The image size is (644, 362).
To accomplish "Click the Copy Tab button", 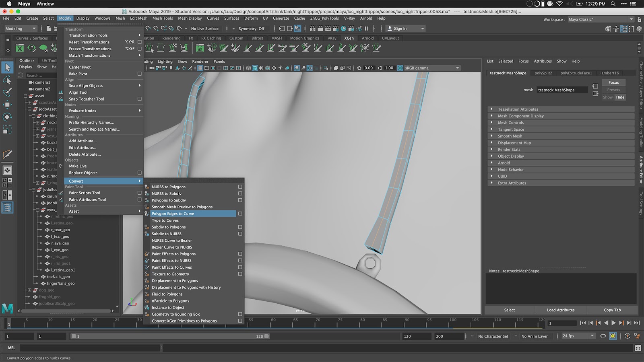I will (x=612, y=310).
